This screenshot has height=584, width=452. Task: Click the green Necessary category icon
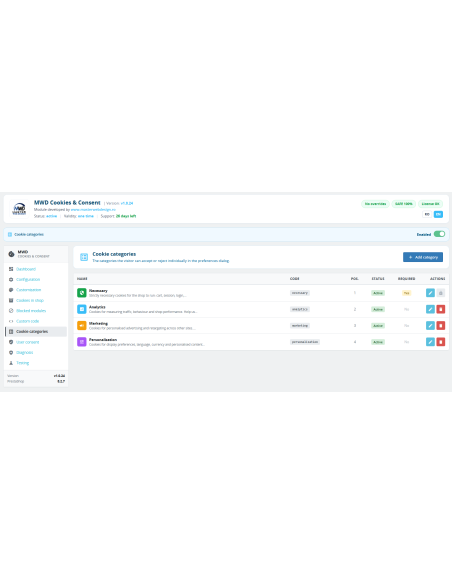click(82, 293)
